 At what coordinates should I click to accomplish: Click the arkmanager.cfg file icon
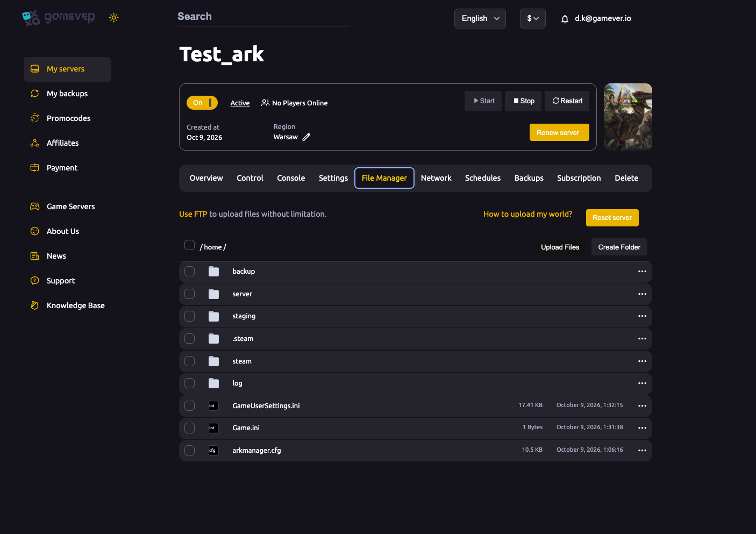(x=213, y=451)
